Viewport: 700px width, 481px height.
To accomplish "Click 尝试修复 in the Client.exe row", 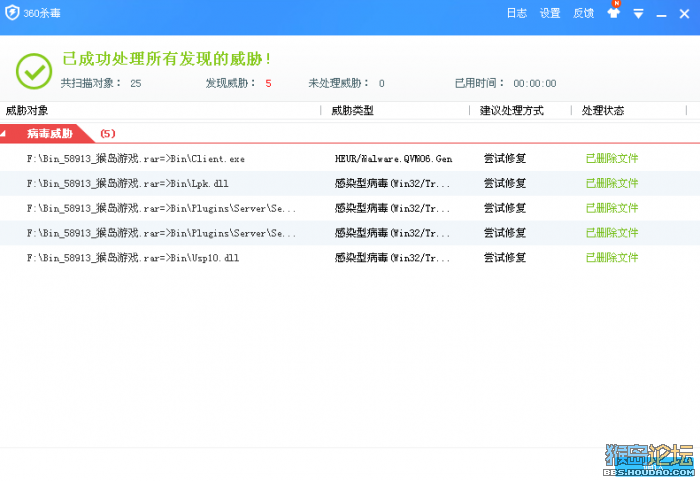I will tap(505, 159).
